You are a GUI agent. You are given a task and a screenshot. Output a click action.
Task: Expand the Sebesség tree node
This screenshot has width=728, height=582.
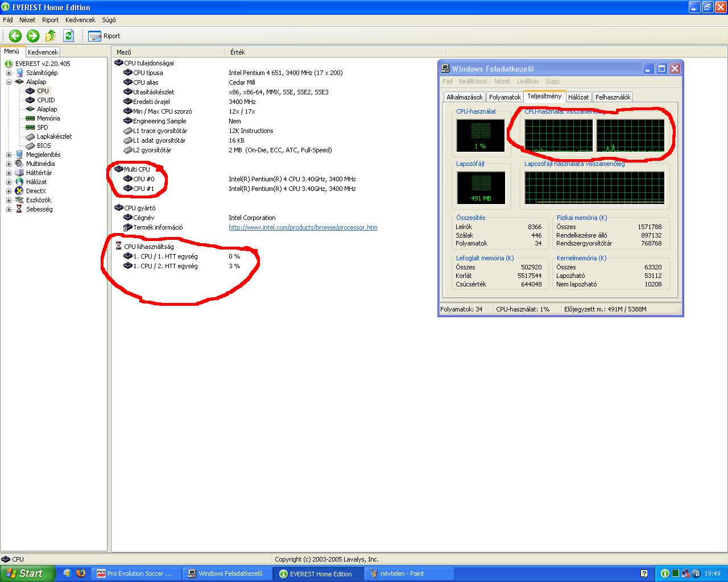(x=9, y=209)
